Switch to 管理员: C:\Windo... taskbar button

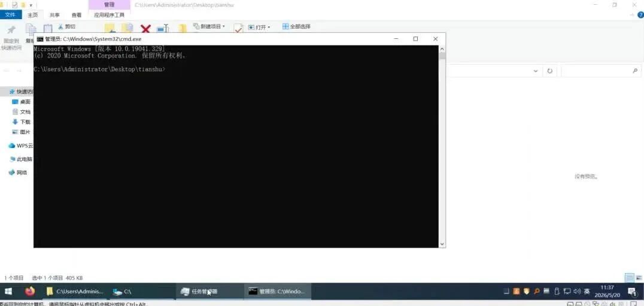pyautogui.click(x=278, y=292)
